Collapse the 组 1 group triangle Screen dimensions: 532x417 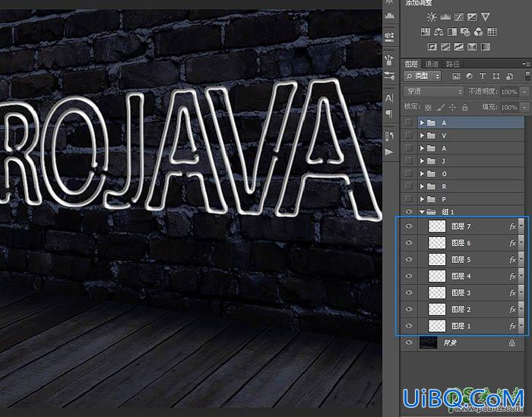[x=422, y=212]
